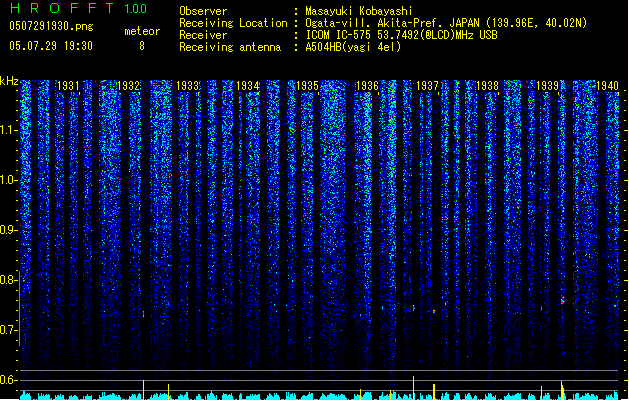
Task: Click the date stamp 05.07.29 19:30
Action: [51, 46]
